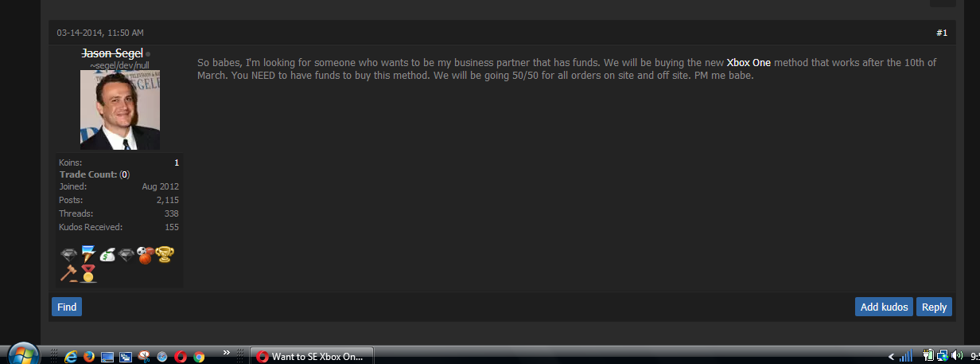Open Jason Segel's profile avatar image

120,110
